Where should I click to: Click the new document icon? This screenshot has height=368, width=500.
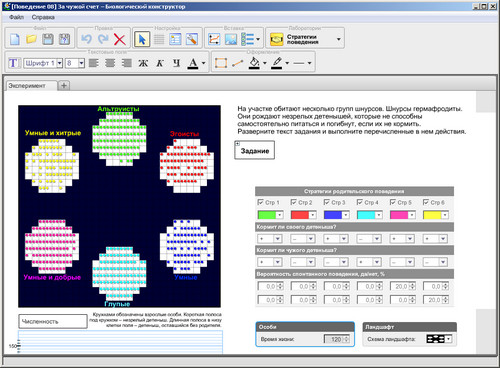click(15, 39)
